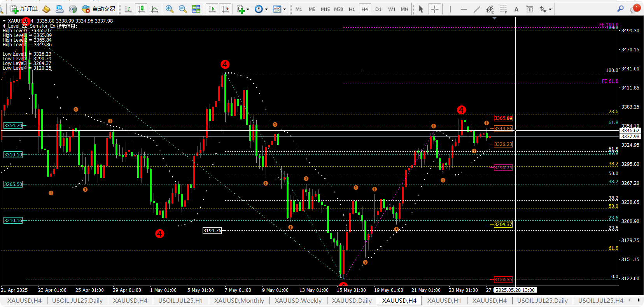Open the tile windows layout icon
This screenshot has width=644, height=307.
[196, 9]
